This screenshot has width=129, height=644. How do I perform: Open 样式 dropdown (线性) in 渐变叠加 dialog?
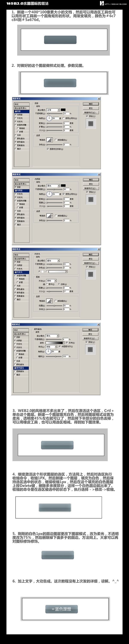tap(51, 346)
